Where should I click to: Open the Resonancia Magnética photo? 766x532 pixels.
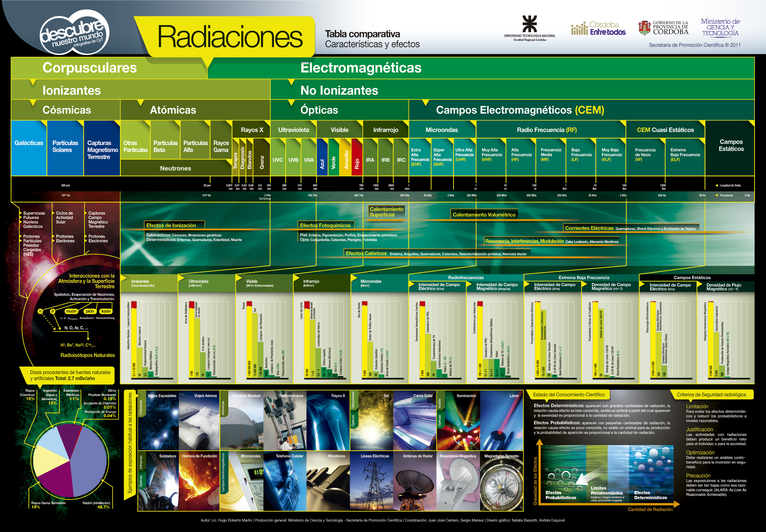[459, 481]
